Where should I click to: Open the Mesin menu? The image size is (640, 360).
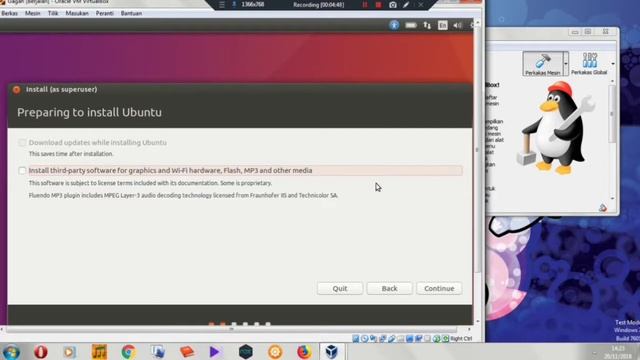(33, 13)
